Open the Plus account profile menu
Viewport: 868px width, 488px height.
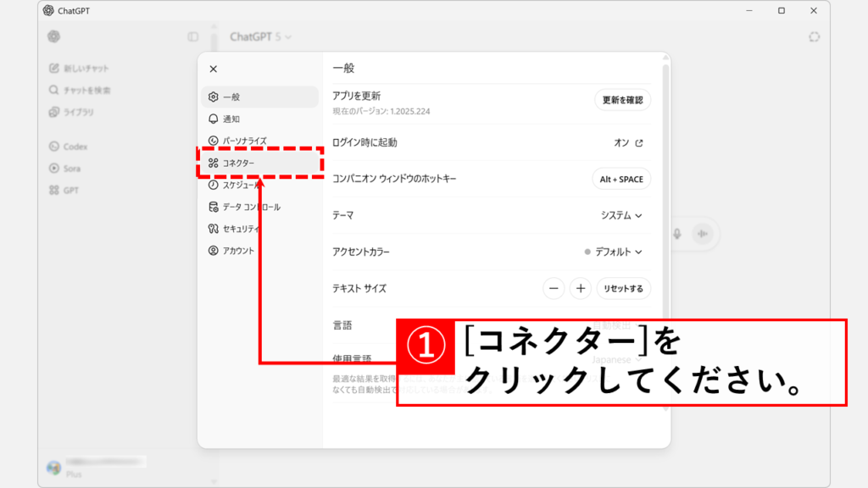(97, 468)
